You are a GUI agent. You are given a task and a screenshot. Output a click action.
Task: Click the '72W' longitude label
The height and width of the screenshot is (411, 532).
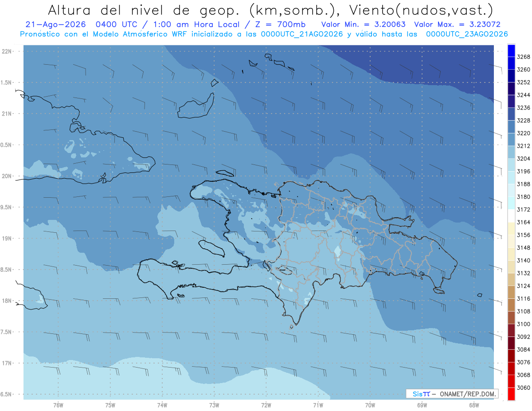[x=266, y=405]
